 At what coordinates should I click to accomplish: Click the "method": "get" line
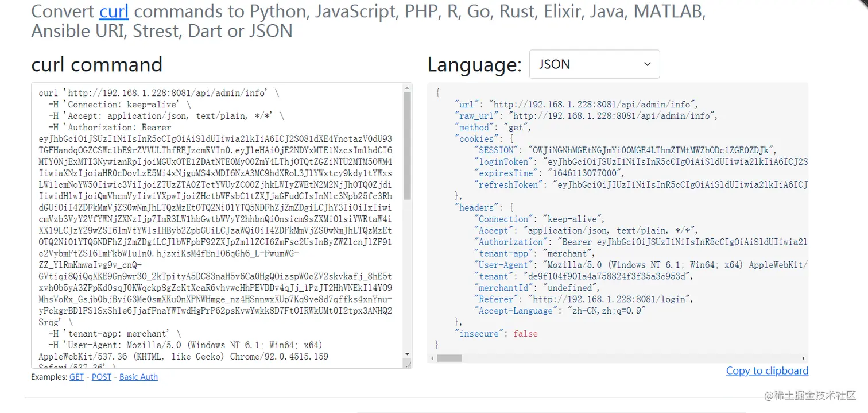[x=493, y=128]
